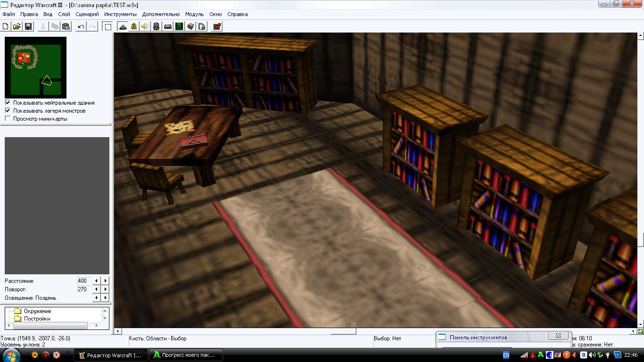
Task: Open the Windows Start orb
Action: pos(11,355)
